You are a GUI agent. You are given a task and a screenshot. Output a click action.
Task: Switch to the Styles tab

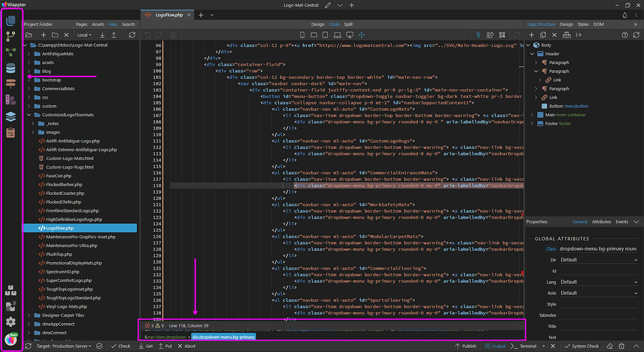pyautogui.click(x=583, y=25)
